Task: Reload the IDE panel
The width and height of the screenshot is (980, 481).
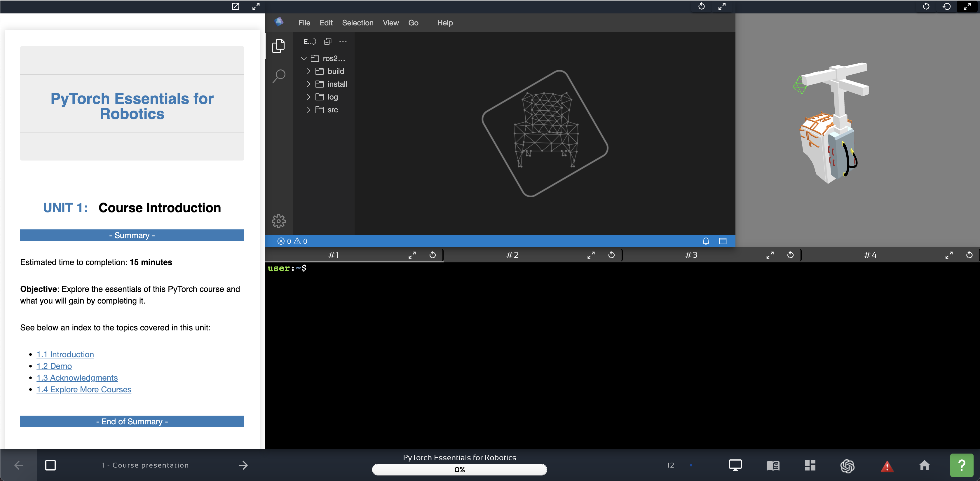Action: (x=702, y=6)
